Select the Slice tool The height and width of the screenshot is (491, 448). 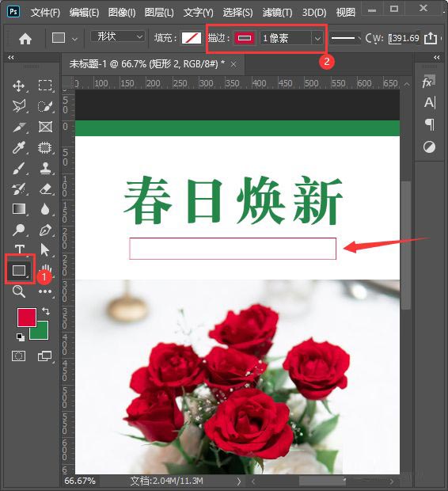(x=19, y=127)
